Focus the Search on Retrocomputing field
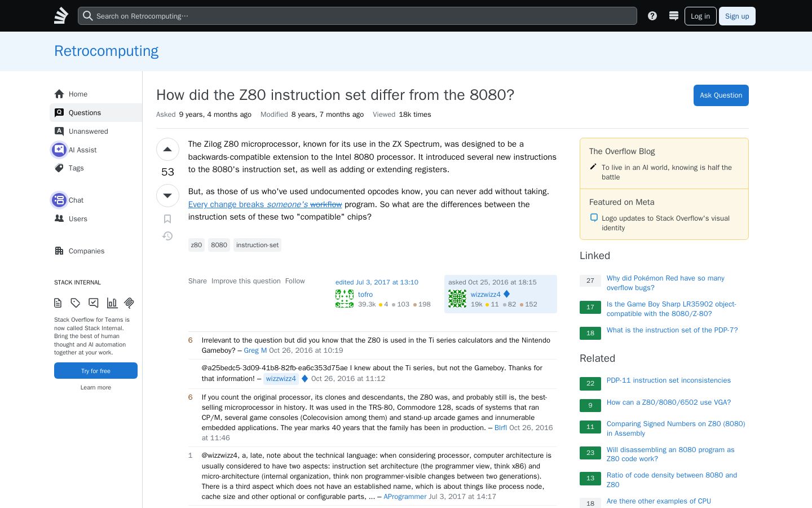Image resolution: width=812 pixels, height=508 pixels. [x=358, y=16]
